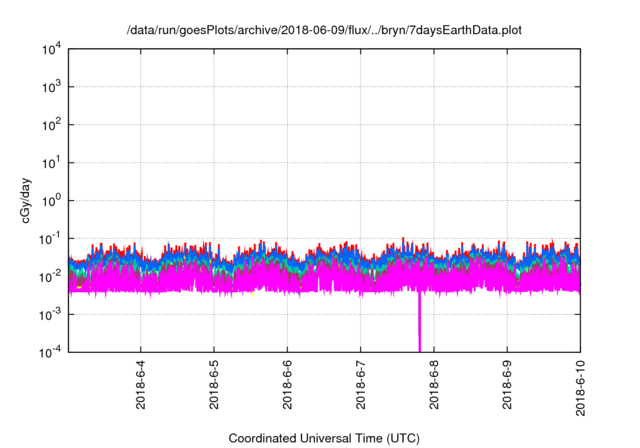
Task: Click the 2018-6-7 date tick label
Action: click(360, 385)
